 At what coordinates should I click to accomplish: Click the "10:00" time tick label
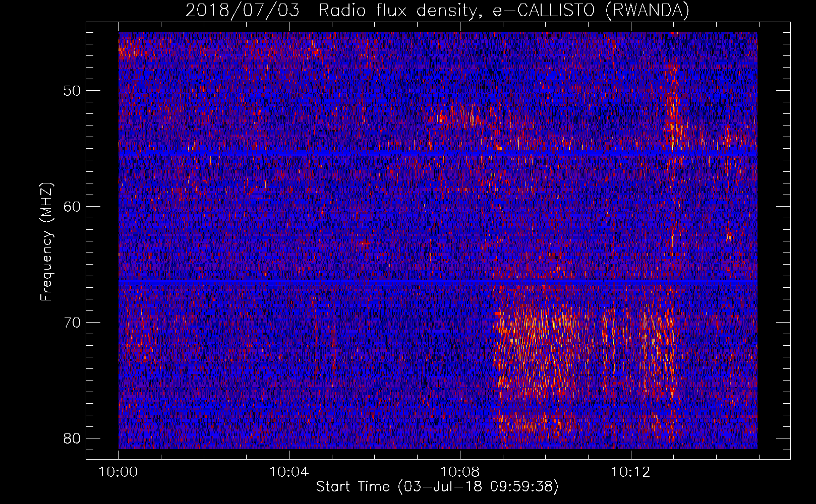pyautogui.click(x=118, y=472)
